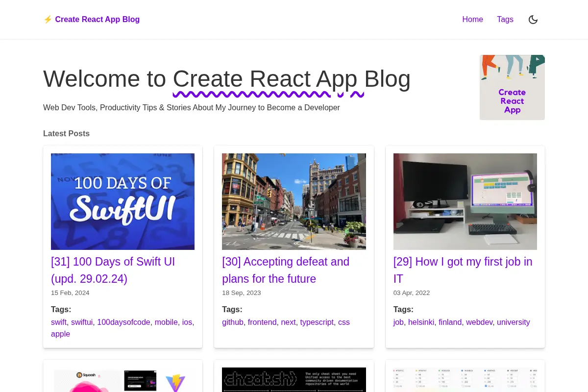
Task: Select the typescript tag
Action: click(317, 322)
